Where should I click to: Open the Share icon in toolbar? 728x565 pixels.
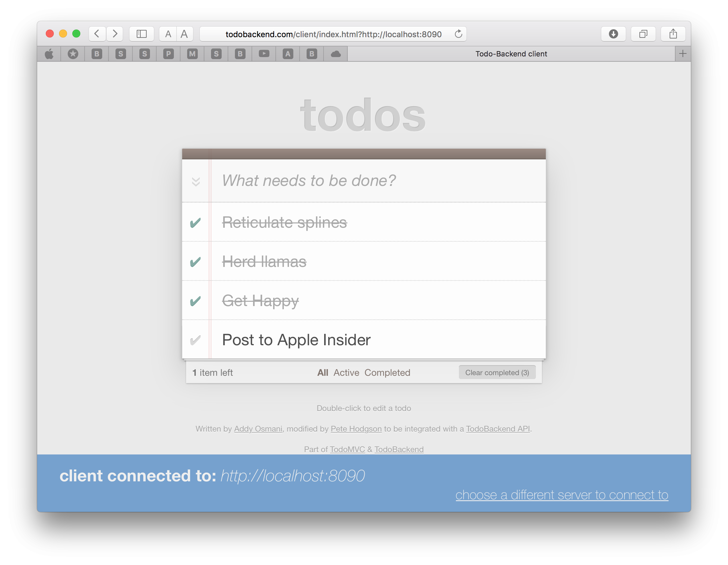pos(673,34)
